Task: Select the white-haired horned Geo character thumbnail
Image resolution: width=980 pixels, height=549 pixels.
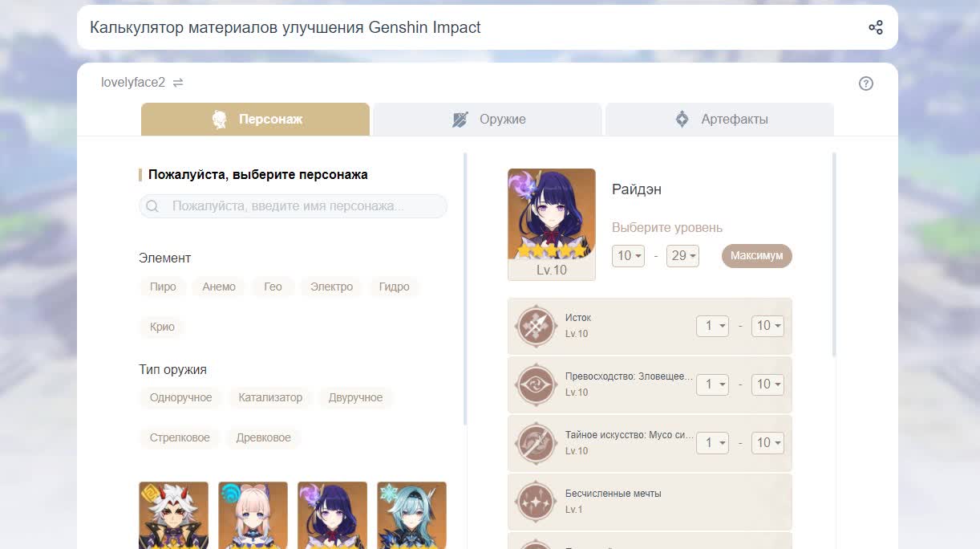Action: pos(173,514)
